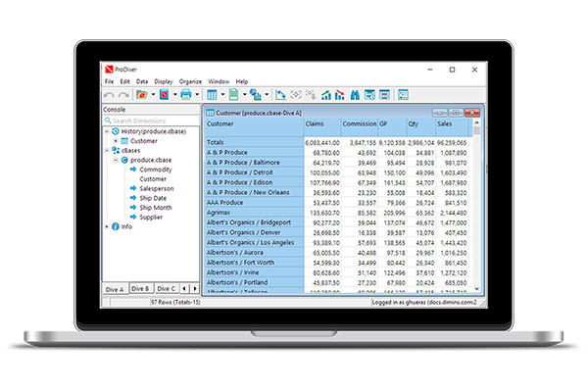Click the ascending sort chart icon
The width and height of the screenshot is (588, 392).
pos(326,95)
